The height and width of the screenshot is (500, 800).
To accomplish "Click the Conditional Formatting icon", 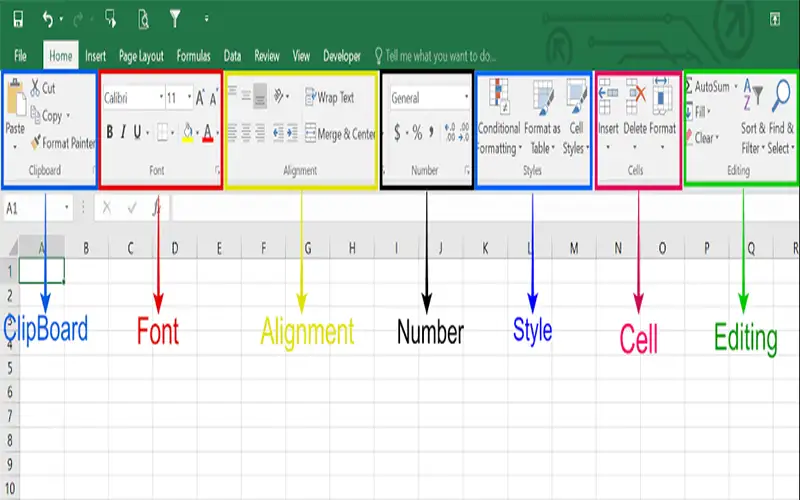I will [x=498, y=100].
